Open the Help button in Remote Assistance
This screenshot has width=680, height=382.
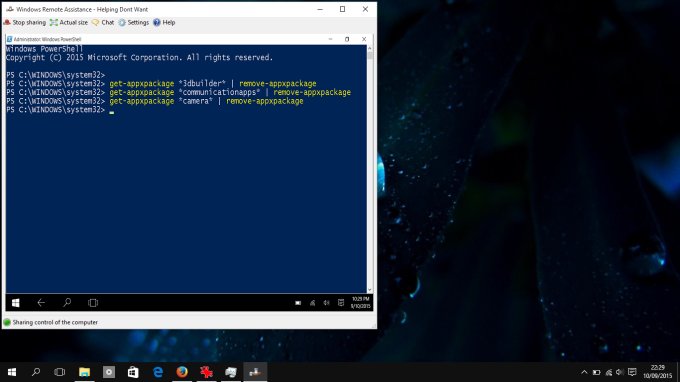pos(164,23)
